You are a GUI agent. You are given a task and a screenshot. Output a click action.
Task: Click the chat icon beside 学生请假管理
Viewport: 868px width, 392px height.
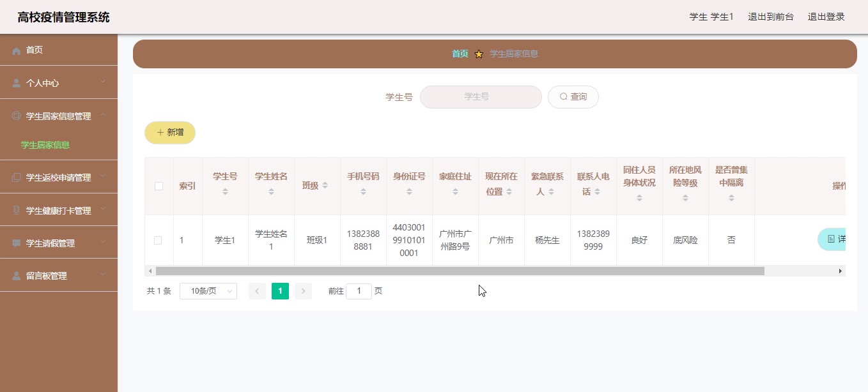click(17, 243)
